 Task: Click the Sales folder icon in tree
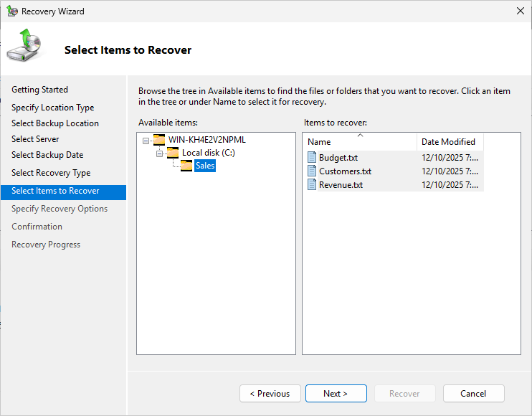click(x=186, y=166)
